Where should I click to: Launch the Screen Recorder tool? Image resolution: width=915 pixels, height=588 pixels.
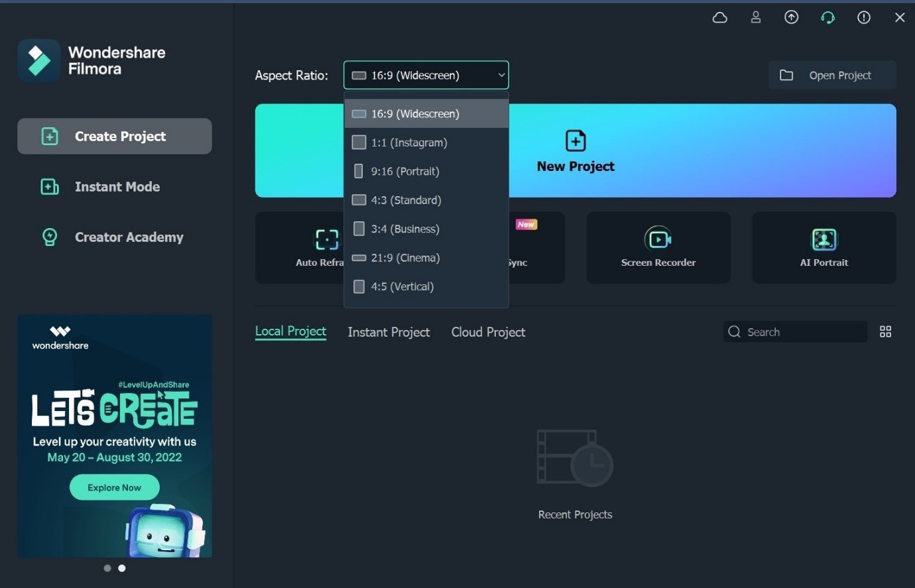click(x=658, y=248)
